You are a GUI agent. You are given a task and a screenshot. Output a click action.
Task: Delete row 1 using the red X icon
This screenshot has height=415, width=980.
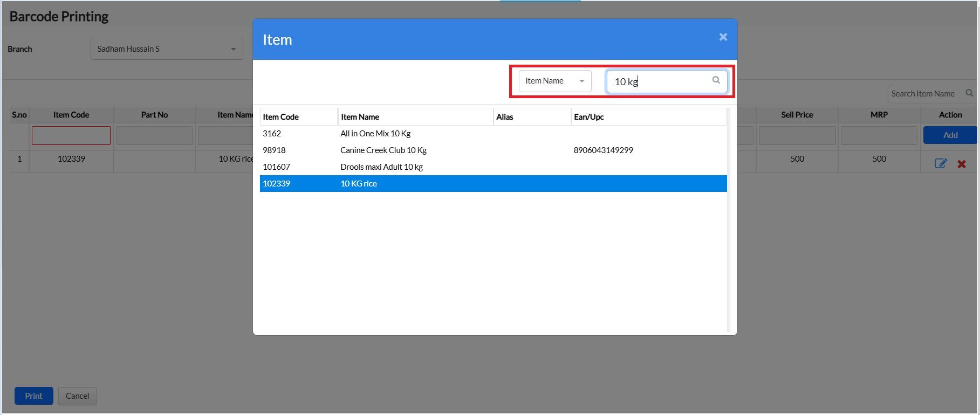pos(961,164)
